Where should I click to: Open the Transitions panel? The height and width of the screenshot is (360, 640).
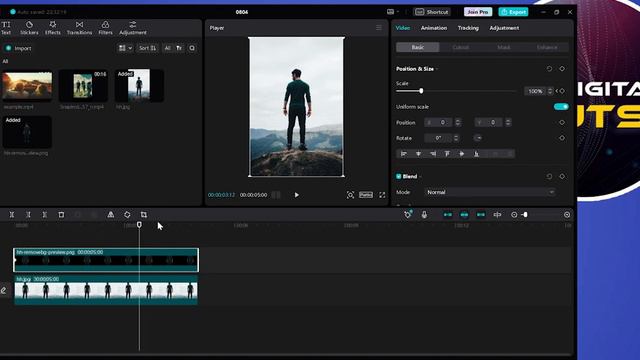[79, 28]
